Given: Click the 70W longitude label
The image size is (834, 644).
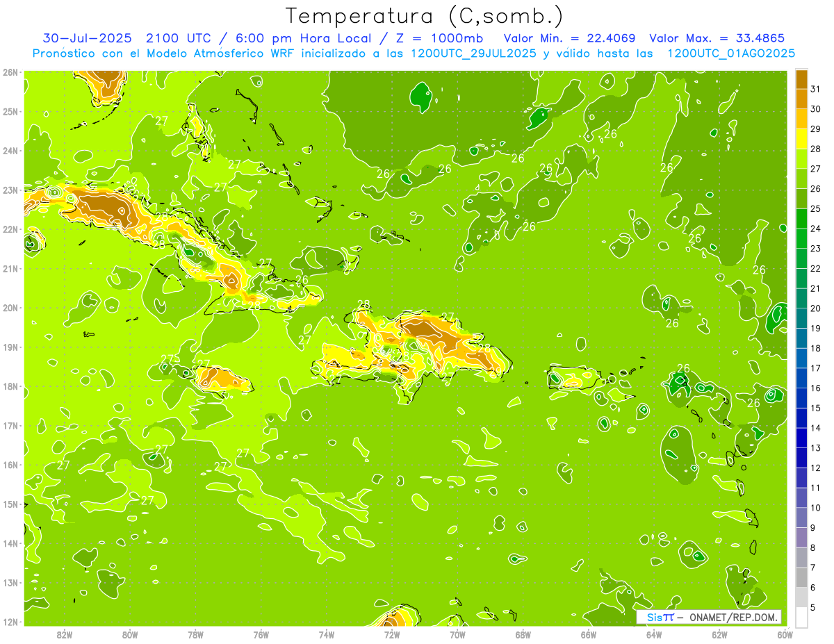Looking at the screenshot, I should click(x=457, y=634).
